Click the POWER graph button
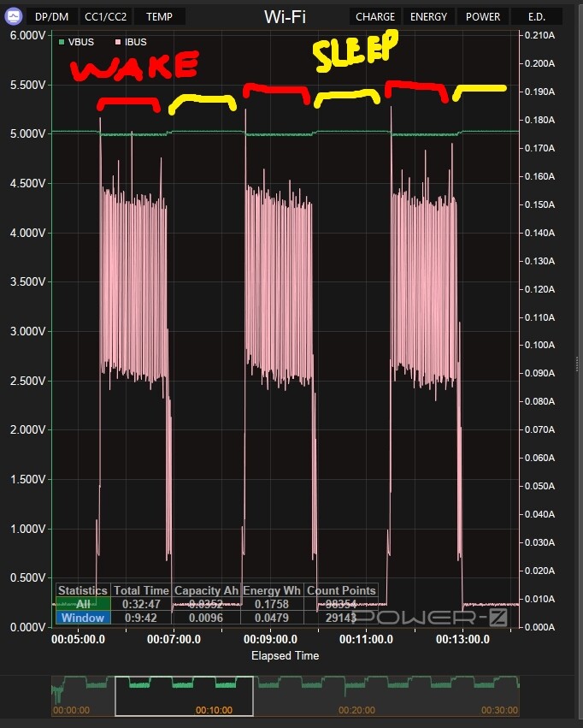 click(x=483, y=16)
